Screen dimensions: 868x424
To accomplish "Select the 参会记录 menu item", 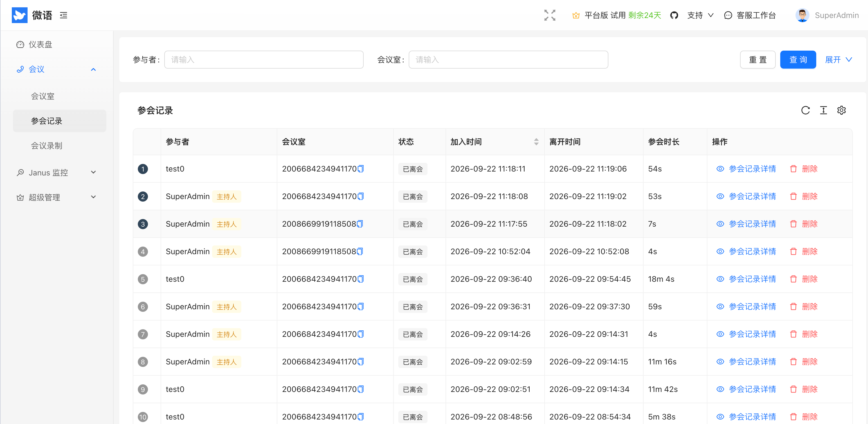I will [60, 121].
